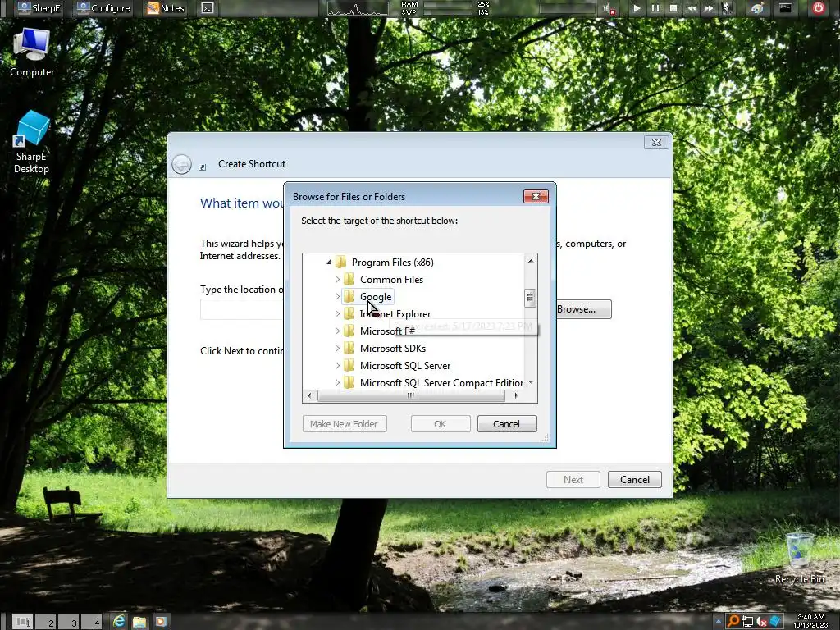Switch to virtual desktop 4
The height and width of the screenshot is (630, 840).
coord(92,622)
